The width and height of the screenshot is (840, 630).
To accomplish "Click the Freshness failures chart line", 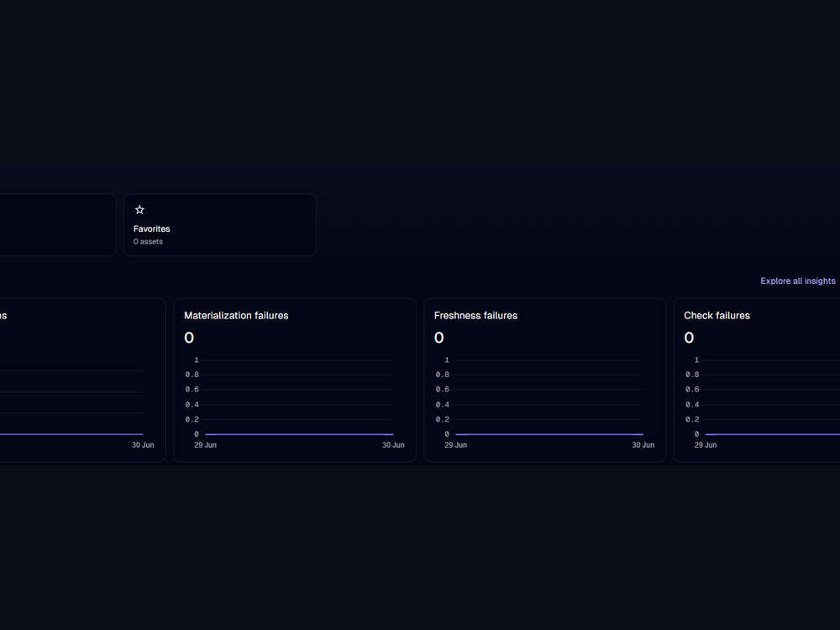I will (x=549, y=434).
